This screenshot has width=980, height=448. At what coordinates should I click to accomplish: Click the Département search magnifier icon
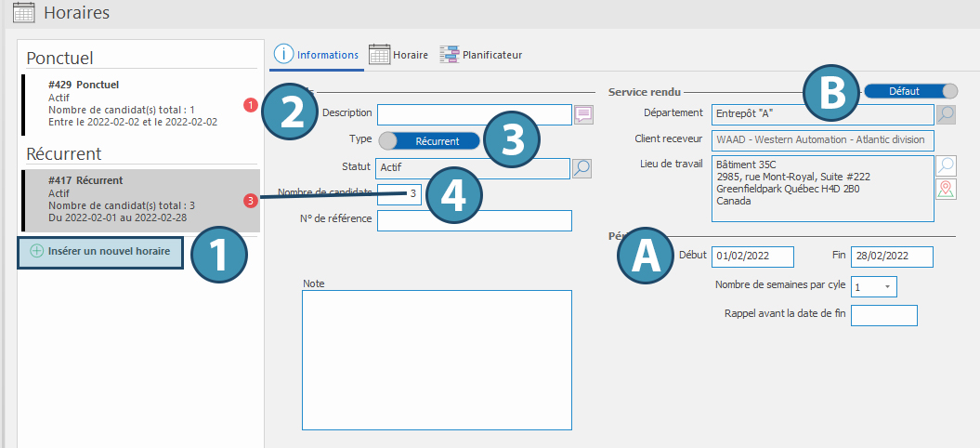click(x=946, y=114)
